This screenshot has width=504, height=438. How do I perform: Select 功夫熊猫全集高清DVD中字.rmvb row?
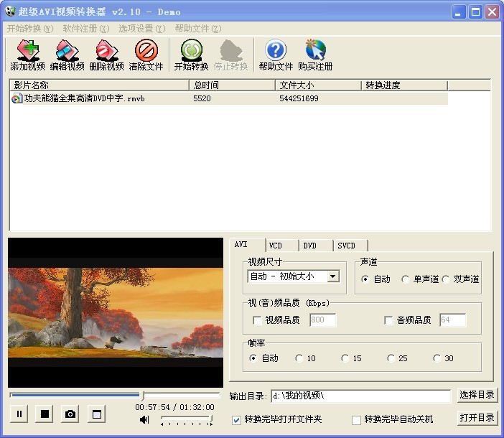229,98
